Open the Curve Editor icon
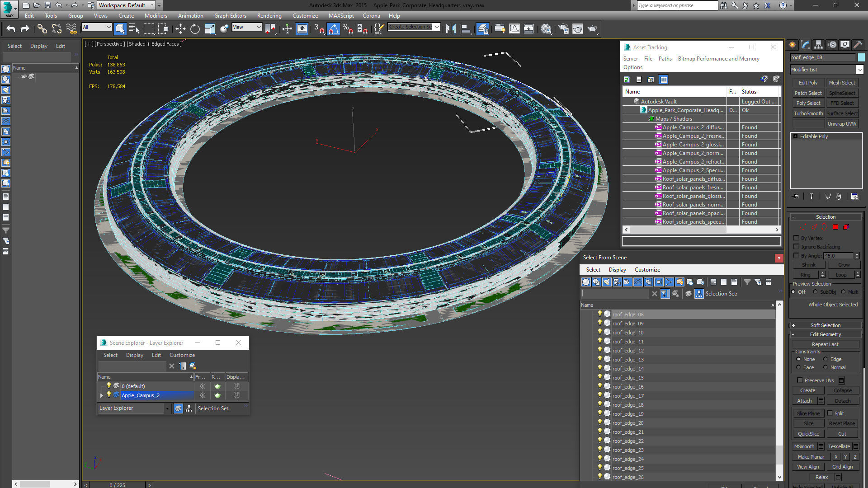The image size is (868, 488). pyautogui.click(x=514, y=29)
